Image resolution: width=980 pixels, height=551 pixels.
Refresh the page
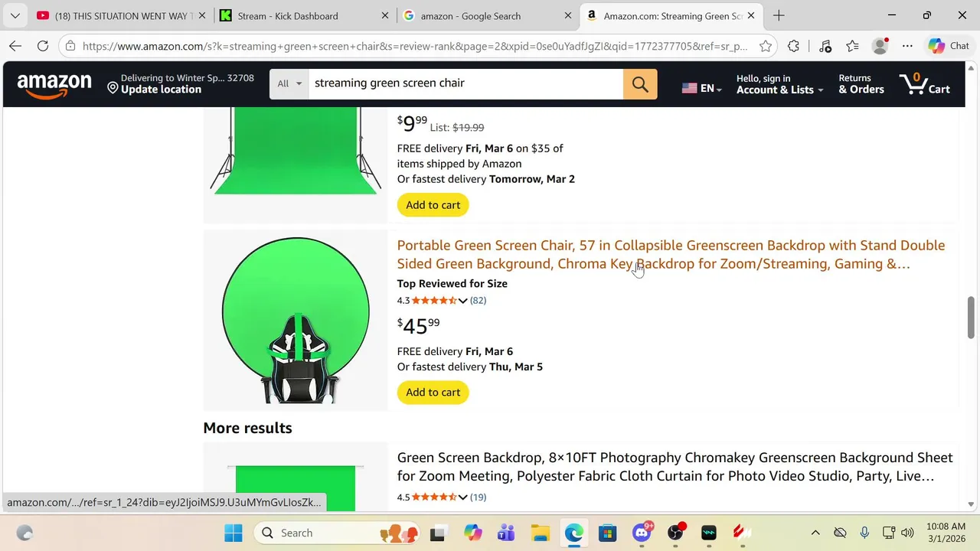click(x=43, y=46)
